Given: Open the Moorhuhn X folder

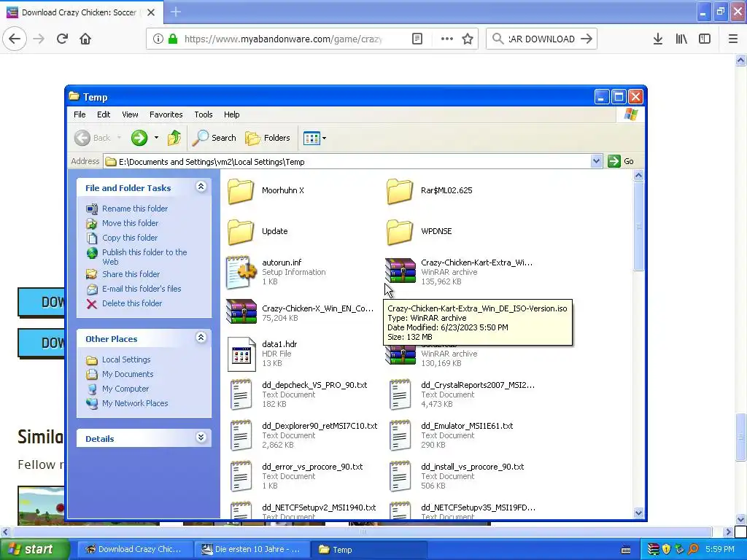Looking at the screenshot, I should click(241, 191).
